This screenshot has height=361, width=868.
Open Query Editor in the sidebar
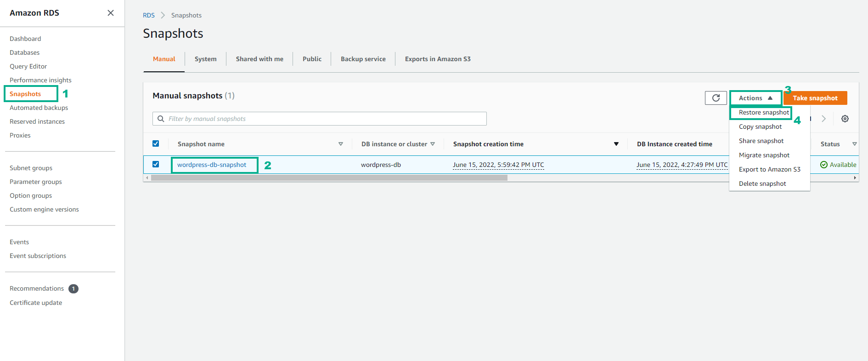[x=28, y=66]
